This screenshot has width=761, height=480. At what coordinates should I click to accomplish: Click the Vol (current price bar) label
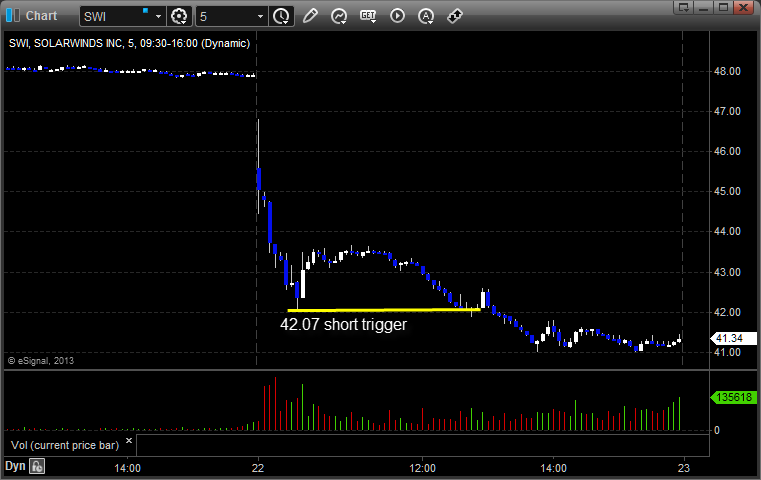[x=65, y=445]
